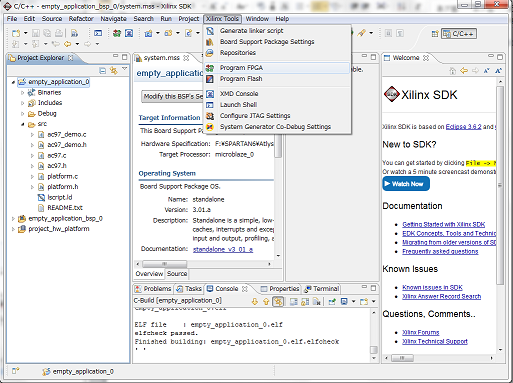Open the Navigate menu
This screenshot has height=383, width=513.
[x=113, y=19]
